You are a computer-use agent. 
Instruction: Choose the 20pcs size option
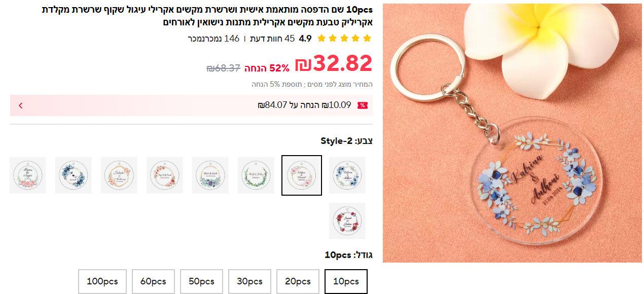(298, 281)
